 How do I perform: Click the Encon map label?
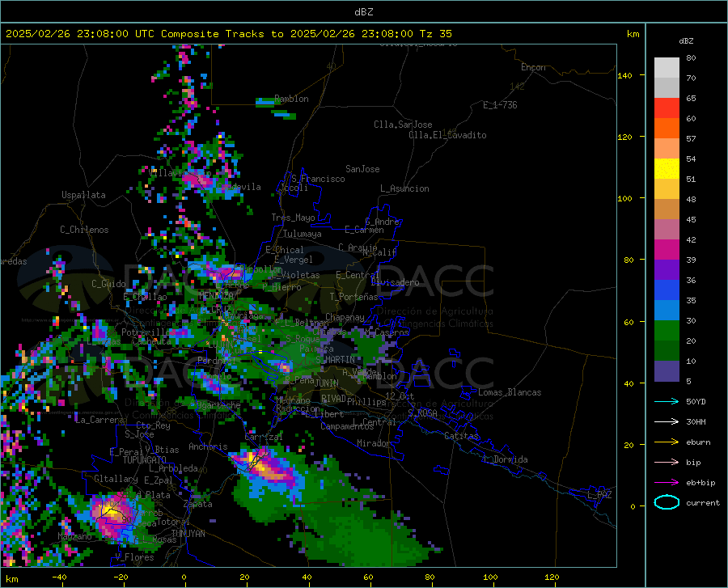click(533, 67)
